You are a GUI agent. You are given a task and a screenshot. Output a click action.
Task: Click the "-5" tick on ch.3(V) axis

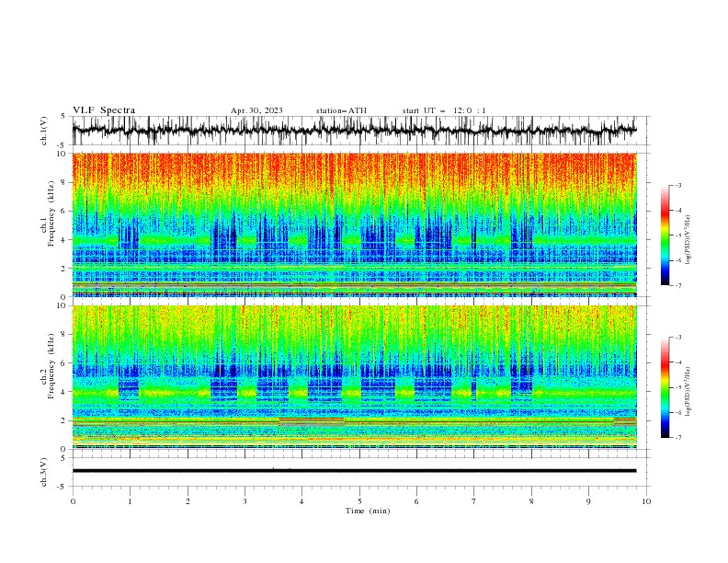tap(63, 487)
